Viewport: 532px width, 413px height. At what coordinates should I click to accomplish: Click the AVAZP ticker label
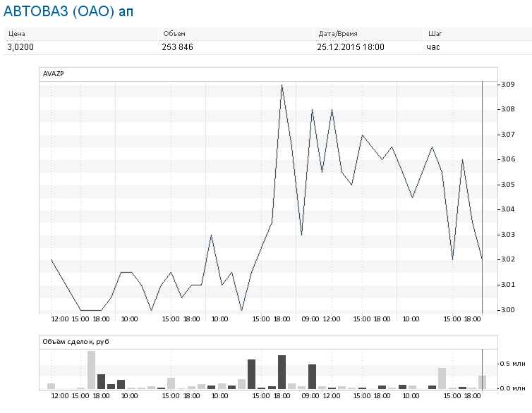[x=53, y=74]
